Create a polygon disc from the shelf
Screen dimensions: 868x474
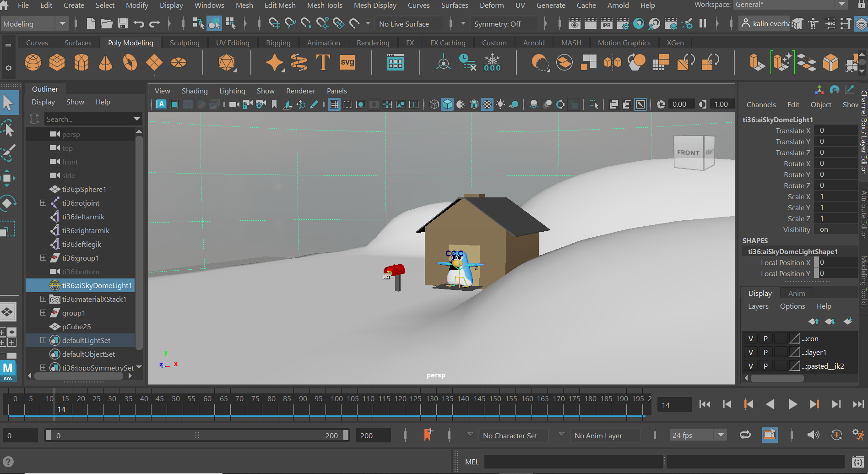(179, 62)
